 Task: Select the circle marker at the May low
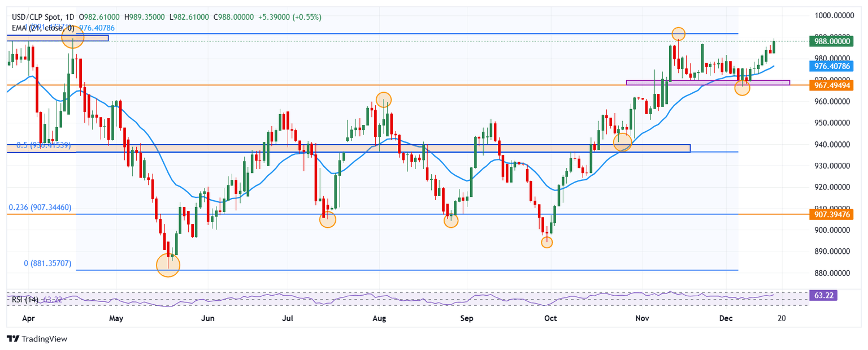[168, 265]
